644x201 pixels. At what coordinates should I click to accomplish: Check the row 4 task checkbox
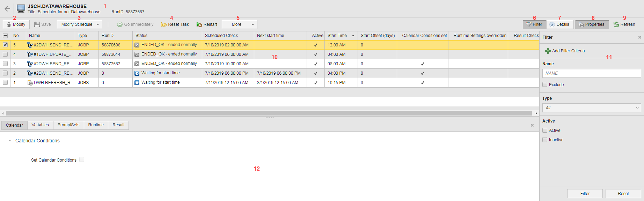[5, 54]
